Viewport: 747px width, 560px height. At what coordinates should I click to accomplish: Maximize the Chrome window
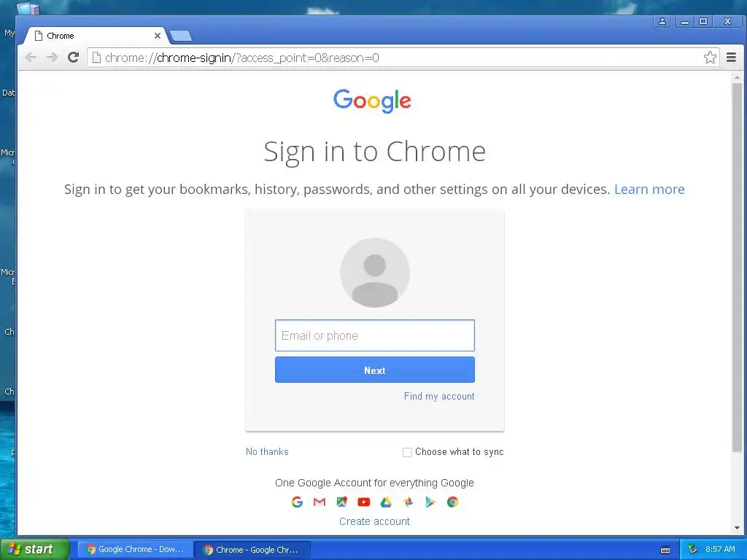pyautogui.click(x=703, y=21)
